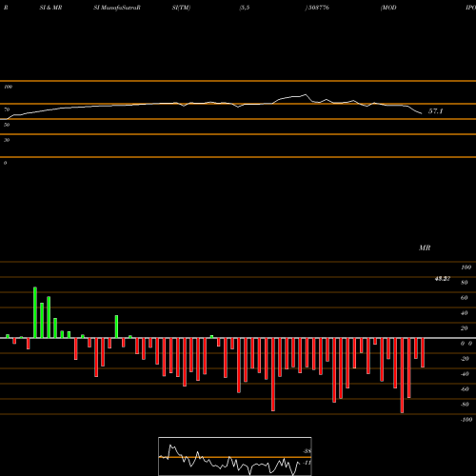
Task: Click the MR axis label -80
Action: [465, 405]
